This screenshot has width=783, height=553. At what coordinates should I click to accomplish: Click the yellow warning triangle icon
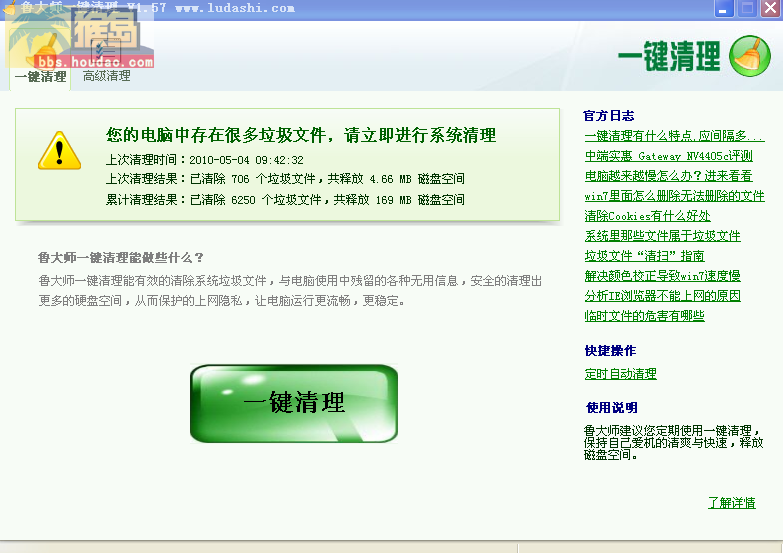[x=59, y=150]
